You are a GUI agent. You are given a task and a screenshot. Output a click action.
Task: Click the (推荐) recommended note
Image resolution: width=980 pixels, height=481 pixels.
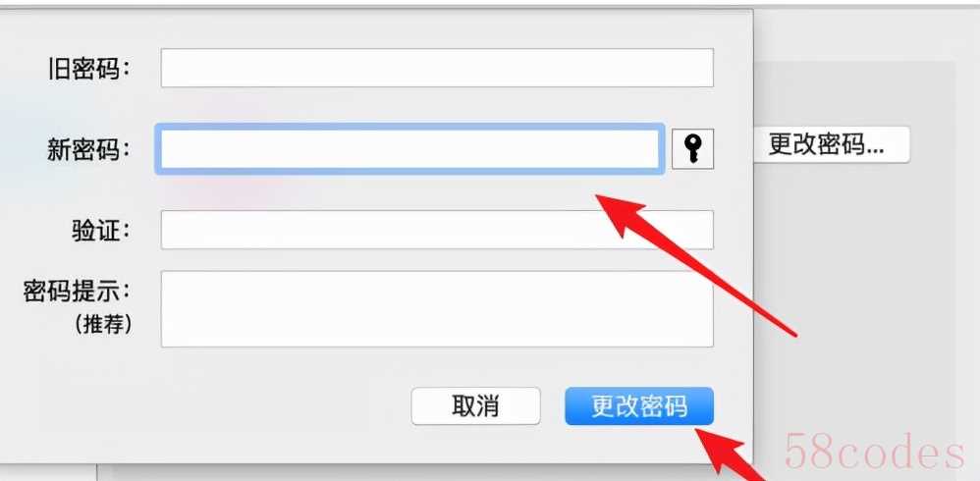(103, 324)
